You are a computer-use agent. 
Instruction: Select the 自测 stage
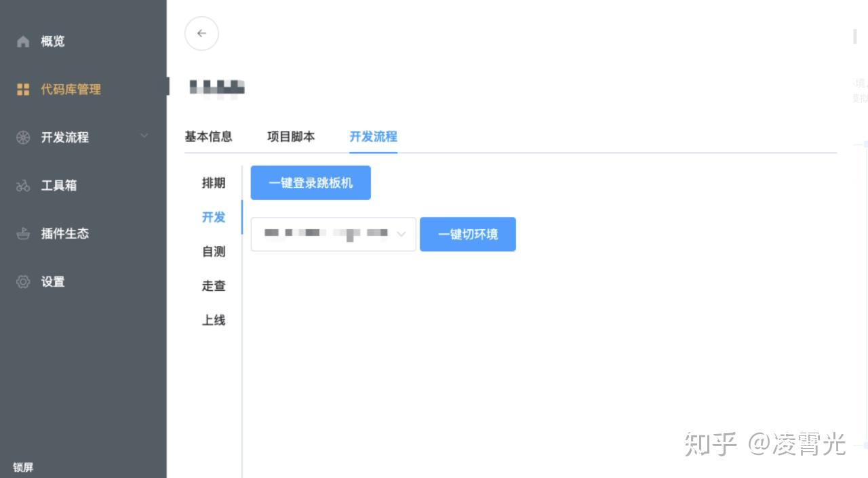[x=214, y=251]
